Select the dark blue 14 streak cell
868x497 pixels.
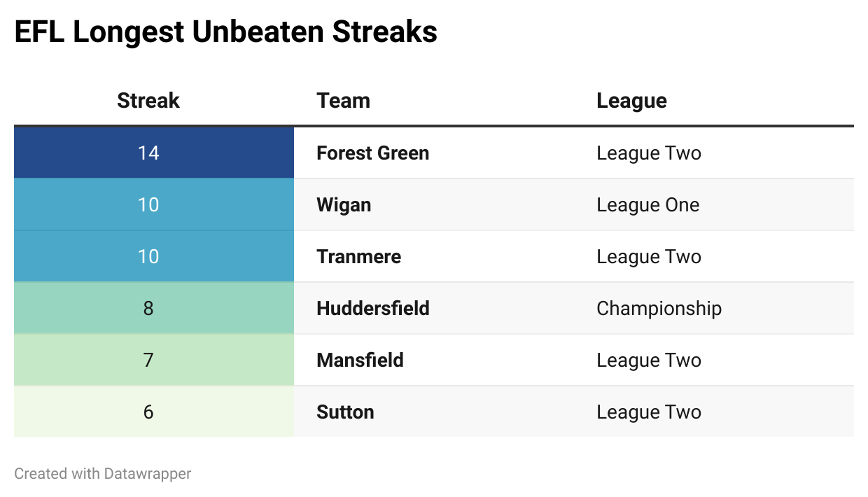(154, 153)
